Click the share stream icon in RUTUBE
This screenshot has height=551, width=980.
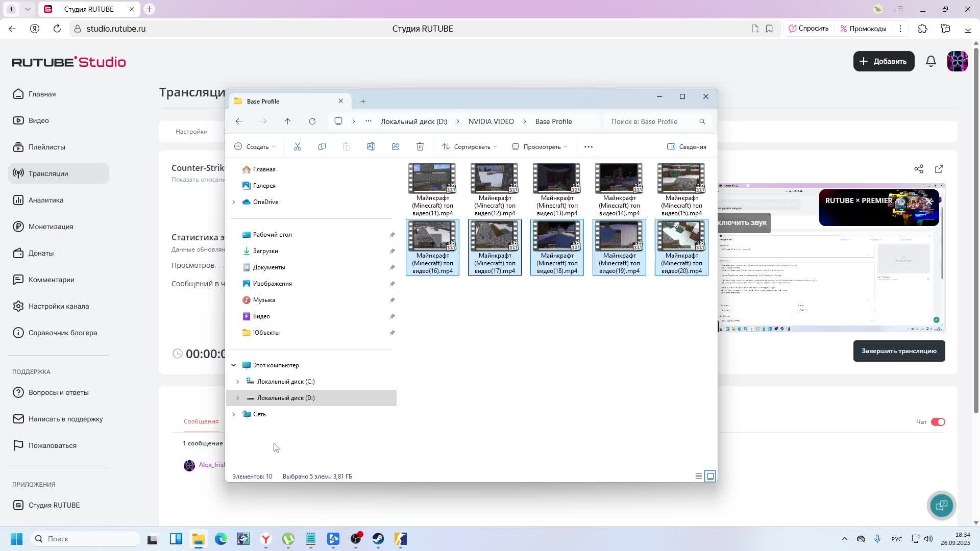coord(919,169)
